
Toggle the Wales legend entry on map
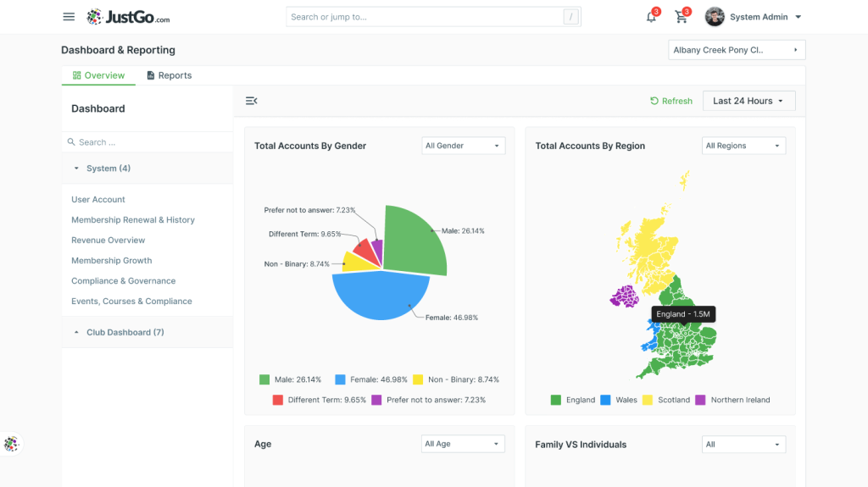pyautogui.click(x=619, y=400)
